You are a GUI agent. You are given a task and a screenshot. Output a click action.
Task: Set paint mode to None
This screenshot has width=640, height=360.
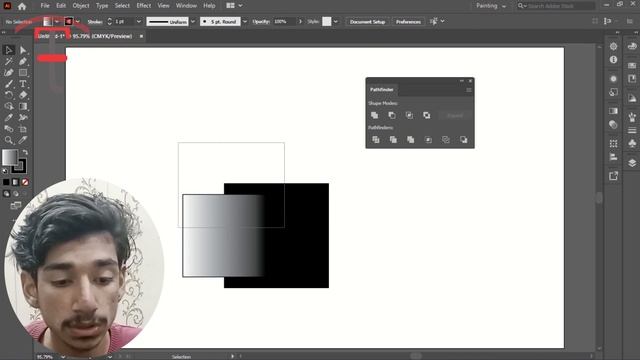click(25, 182)
